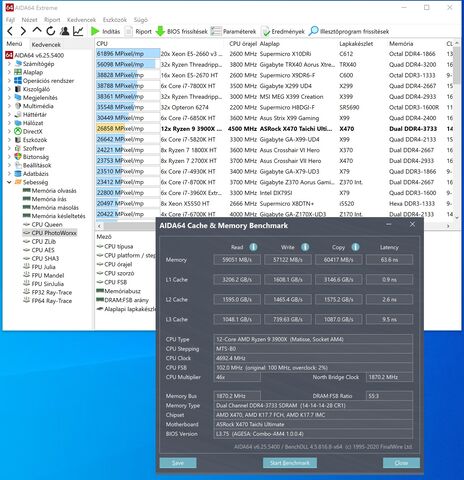Select CPU AES benchmark
Image resolution: width=464 pixels, height=480 pixels.
coord(39,250)
